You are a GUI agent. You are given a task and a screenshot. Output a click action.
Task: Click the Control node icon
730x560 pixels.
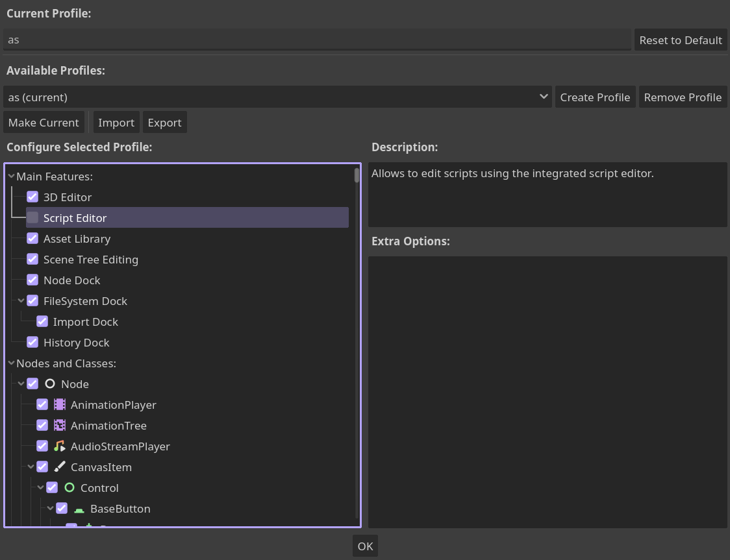(x=69, y=487)
